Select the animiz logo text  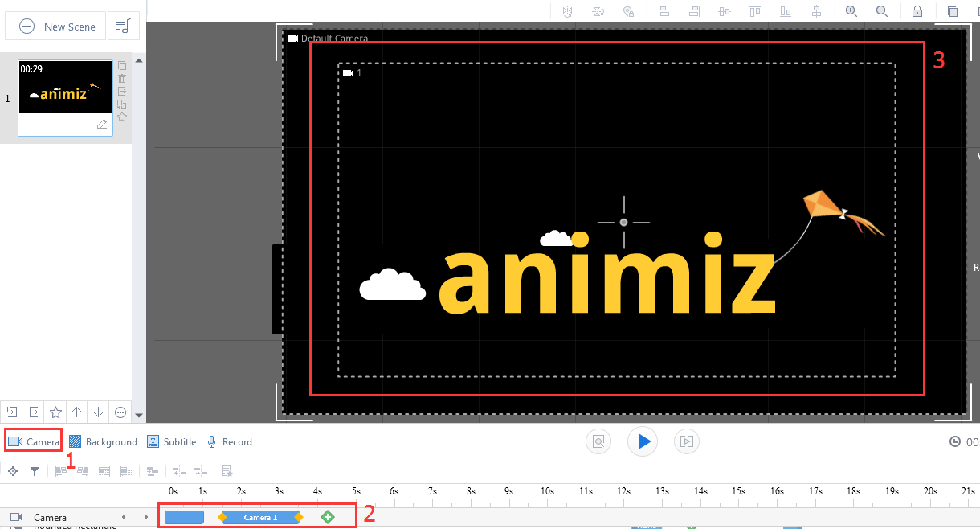point(606,273)
